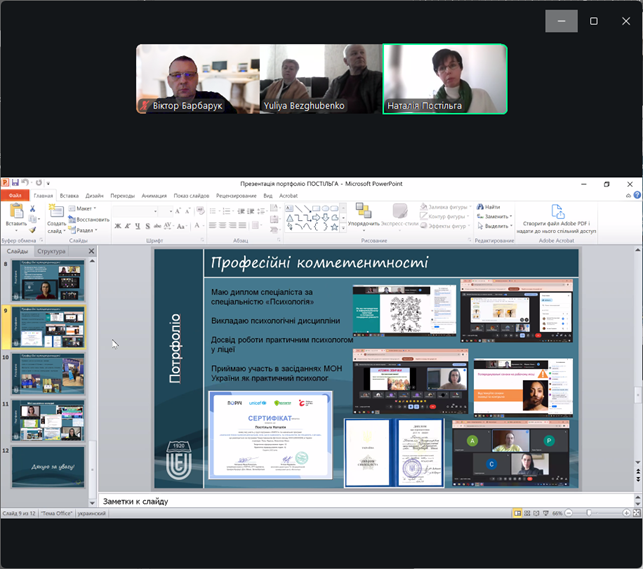This screenshot has width=643, height=569.
Task: Open the Раздел section dropdown
Action: click(x=83, y=230)
